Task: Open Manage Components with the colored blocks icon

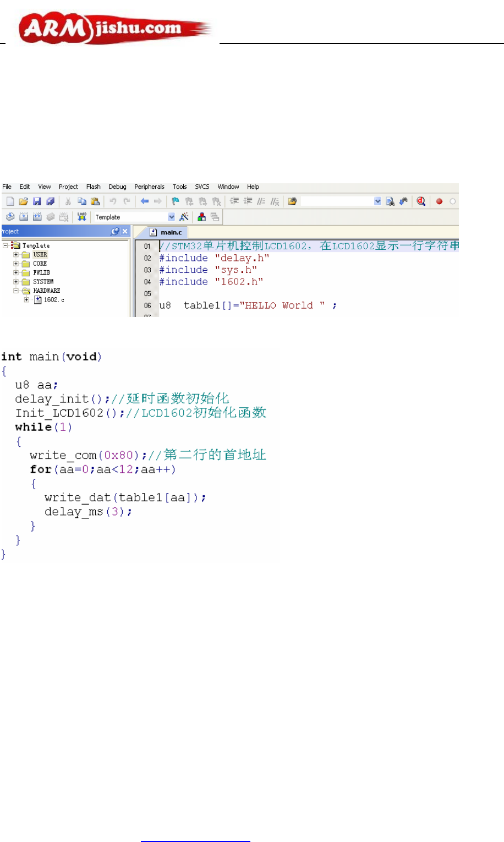Action: tap(201, 217)
